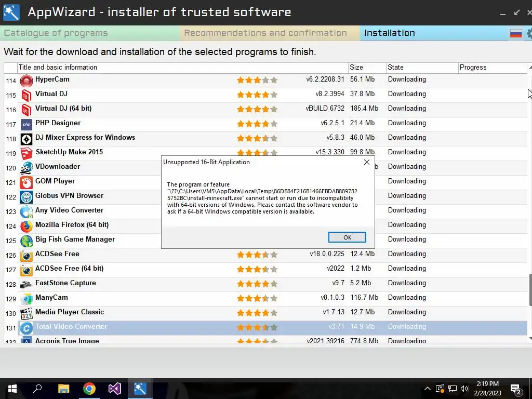
Task: Click the 116.7 Mb size of ManyCam
Action: 364,298
